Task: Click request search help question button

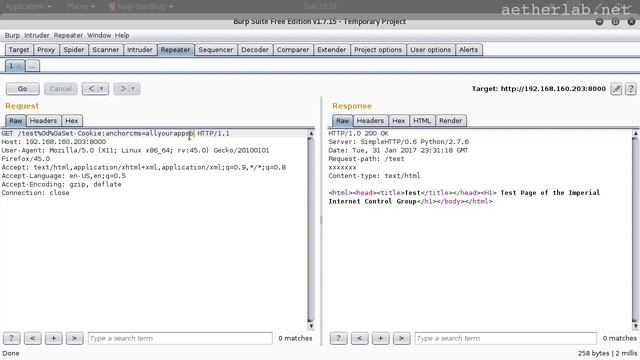Action: point(11,338)
